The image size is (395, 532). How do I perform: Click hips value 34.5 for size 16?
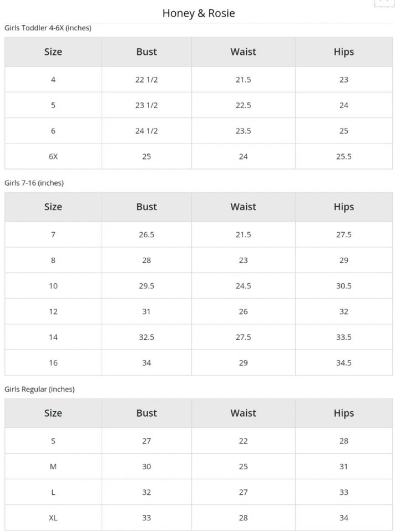click(x=343, y=363)
